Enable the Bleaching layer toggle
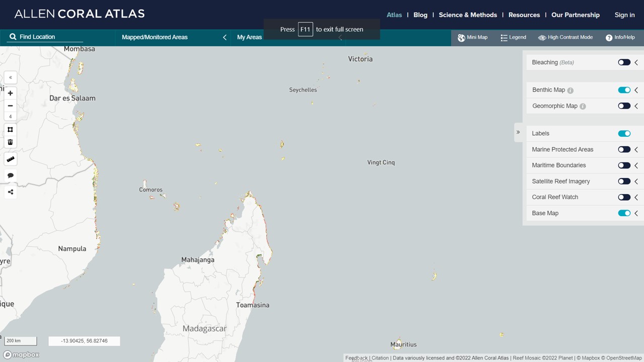The height and width of the screenshot is (362, 644). pos(624,62)
